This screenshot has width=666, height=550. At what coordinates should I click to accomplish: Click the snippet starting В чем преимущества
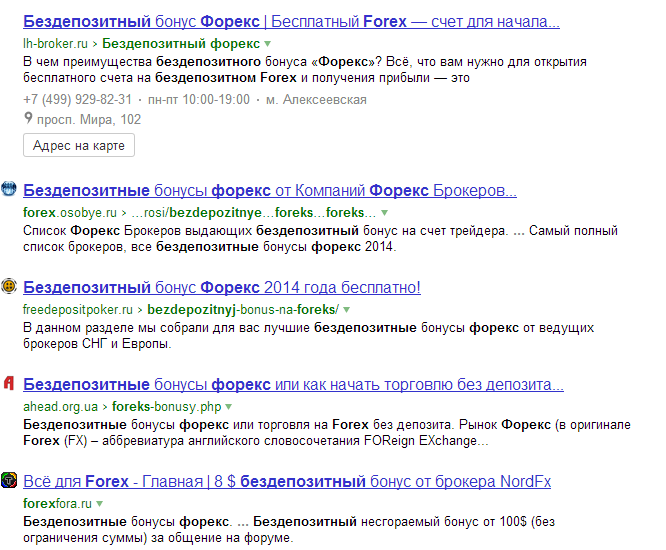point(305,70)
